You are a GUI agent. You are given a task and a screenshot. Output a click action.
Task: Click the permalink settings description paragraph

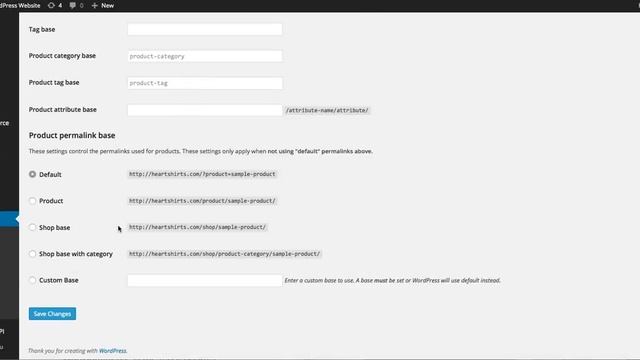(x=200, y=151)
